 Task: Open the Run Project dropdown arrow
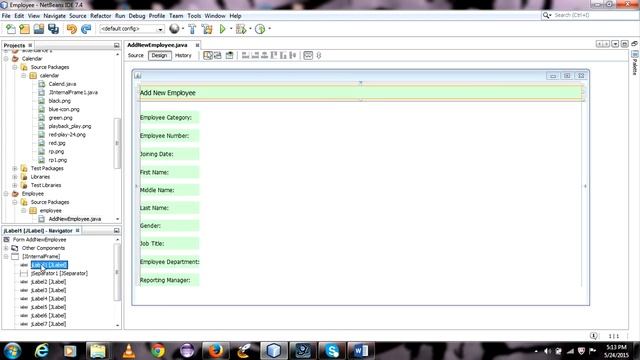pos(231,29)
